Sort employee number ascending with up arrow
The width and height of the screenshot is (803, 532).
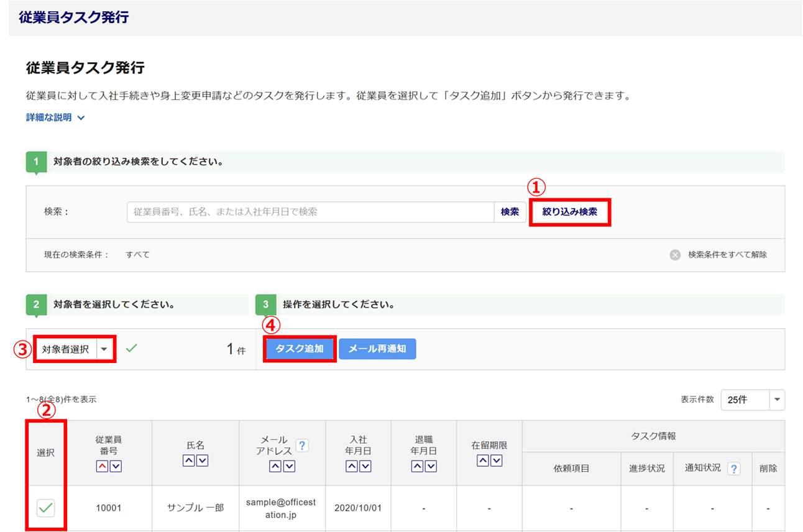(x=102, y=467)
